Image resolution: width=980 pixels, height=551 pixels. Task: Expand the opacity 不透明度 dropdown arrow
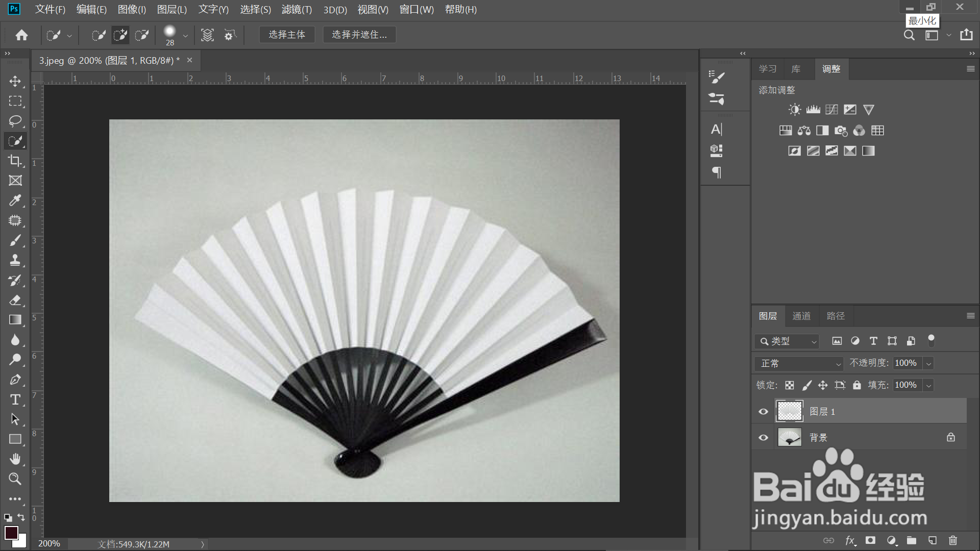click(929, 363)
